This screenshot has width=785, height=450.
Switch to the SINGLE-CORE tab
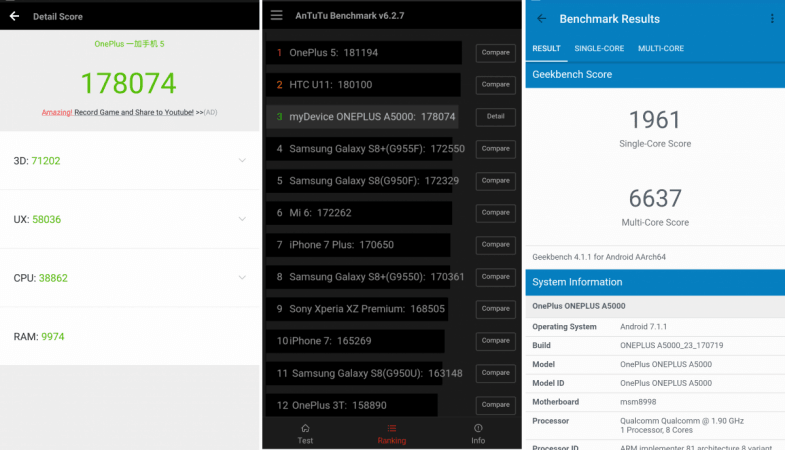click(x=599, y=49)
